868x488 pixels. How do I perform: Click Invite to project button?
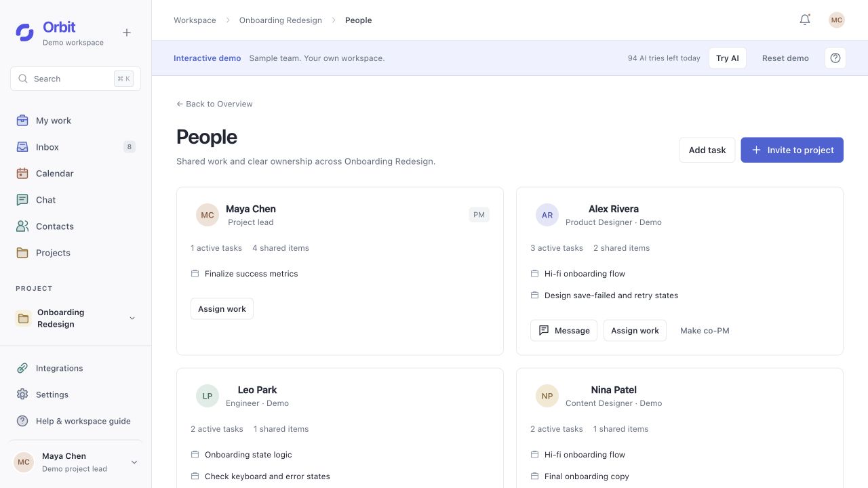tap(792, 150)
